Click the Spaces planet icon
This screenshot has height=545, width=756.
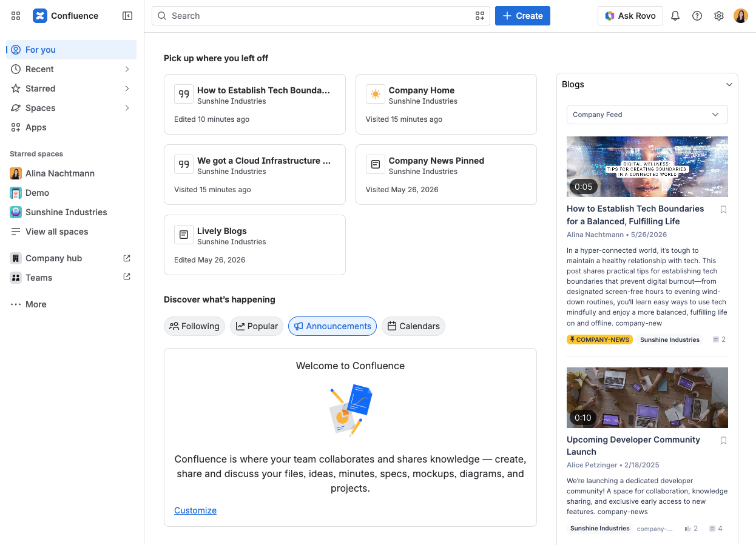(x=16, y=108)
